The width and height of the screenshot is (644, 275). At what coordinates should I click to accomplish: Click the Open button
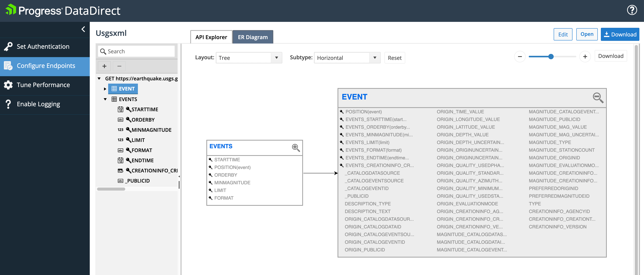click(x=587, y=34)
